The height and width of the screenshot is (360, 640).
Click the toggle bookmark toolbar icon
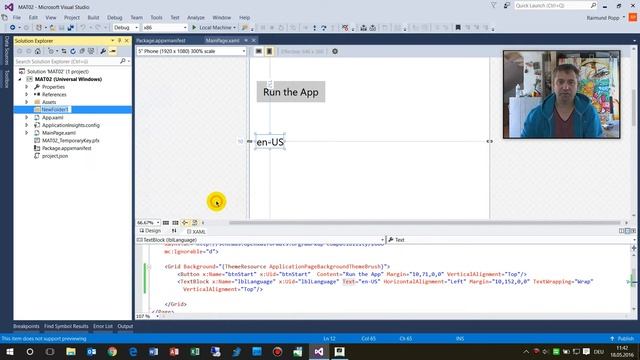coord(458,28)
